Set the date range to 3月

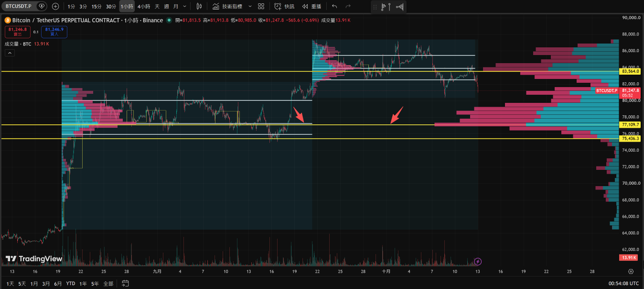pos(46,283)
